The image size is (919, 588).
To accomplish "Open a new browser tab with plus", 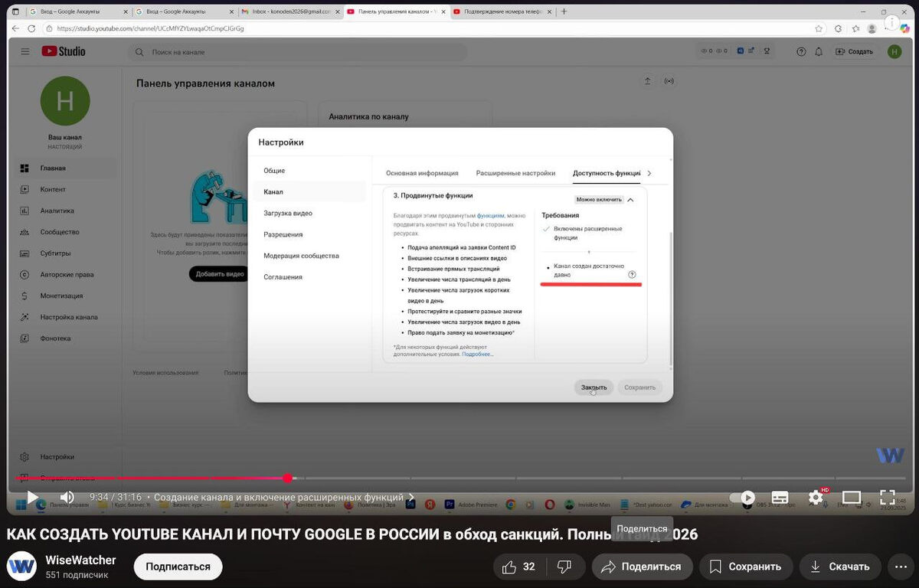I will pos(564,11).
